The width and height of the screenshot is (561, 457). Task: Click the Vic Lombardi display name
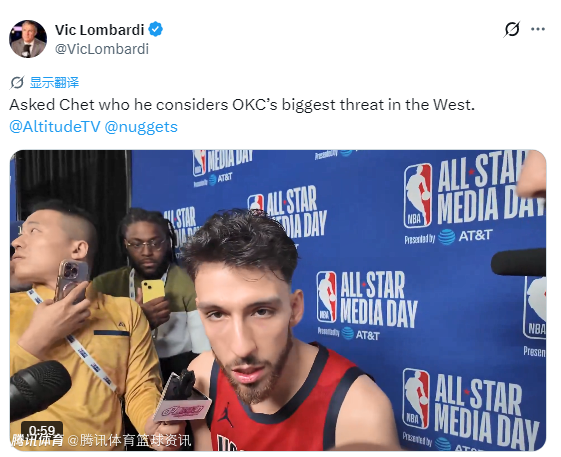pos(99,30)
